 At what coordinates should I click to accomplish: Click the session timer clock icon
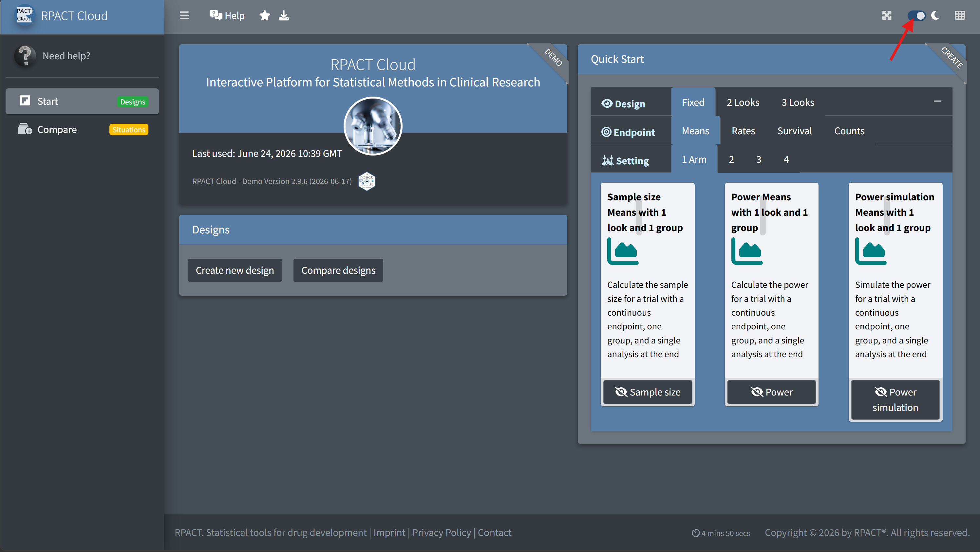point(695,533)
